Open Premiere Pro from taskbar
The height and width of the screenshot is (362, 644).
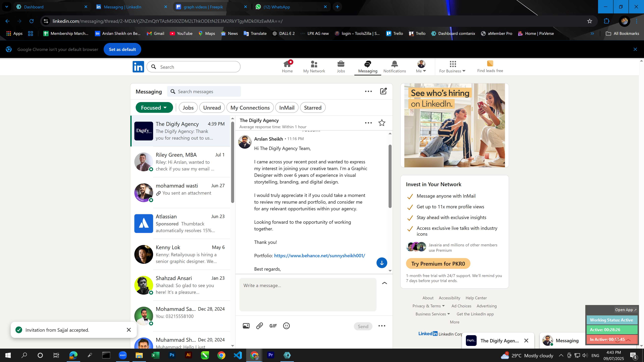(271, 355)
